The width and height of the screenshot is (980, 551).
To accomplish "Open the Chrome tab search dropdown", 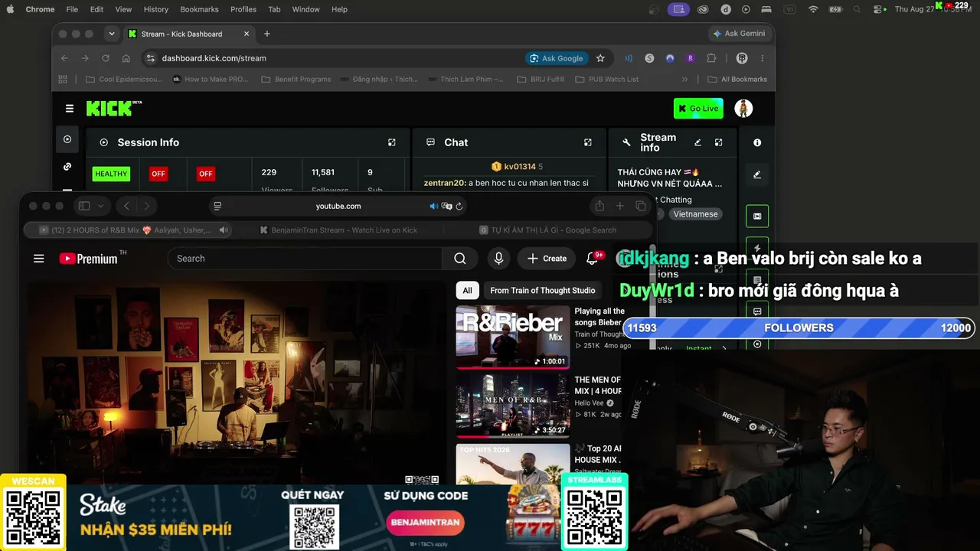I will tap(112, 34).
